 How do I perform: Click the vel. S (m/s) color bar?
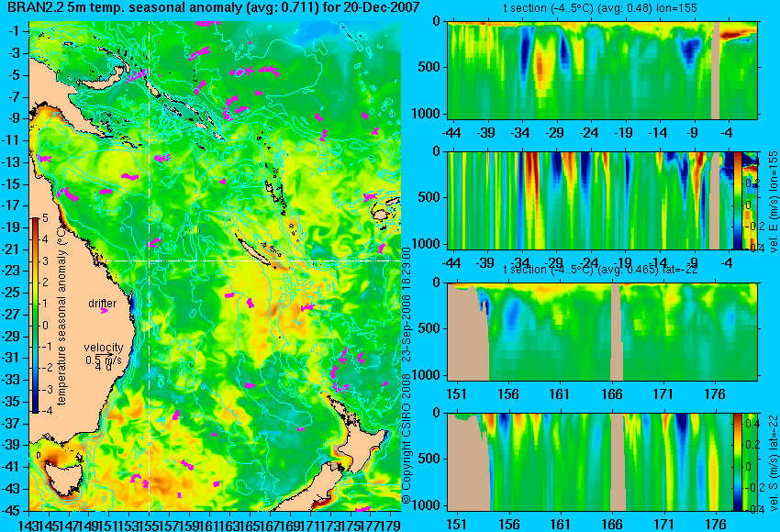coord(737,462)
